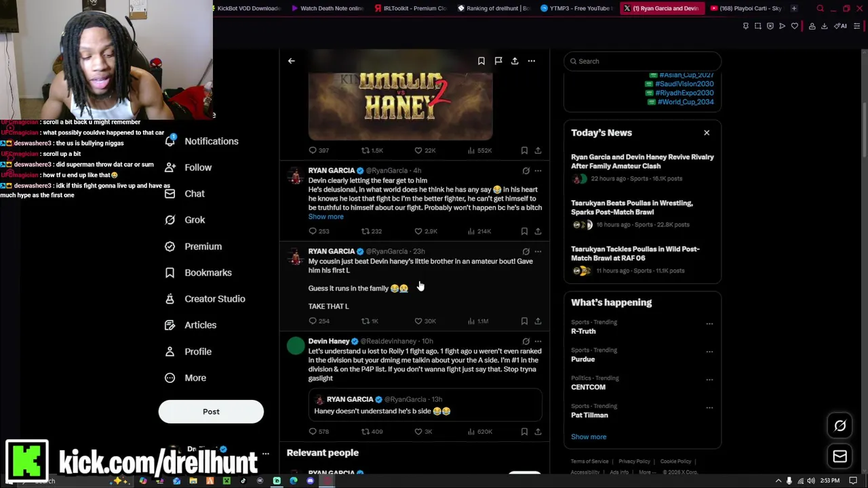Share the 'My cousin just beat' post
Viewport: 868px width, 488px height.
[538, 321]
